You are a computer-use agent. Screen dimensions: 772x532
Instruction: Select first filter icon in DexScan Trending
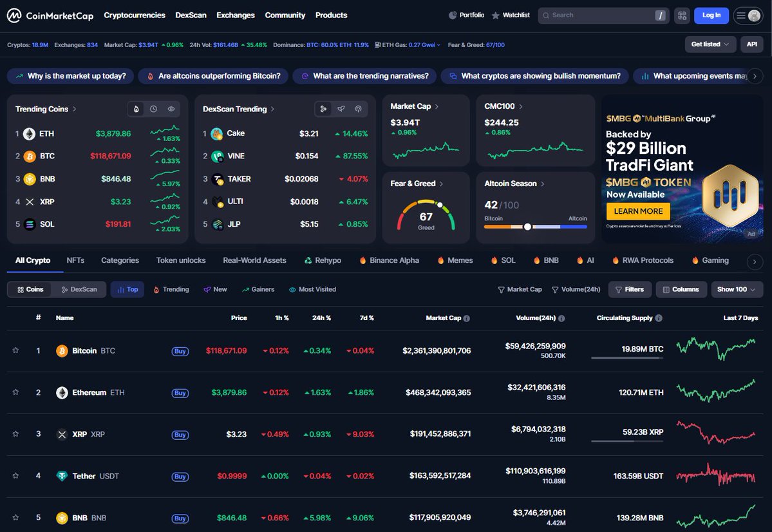pos(323,109)
